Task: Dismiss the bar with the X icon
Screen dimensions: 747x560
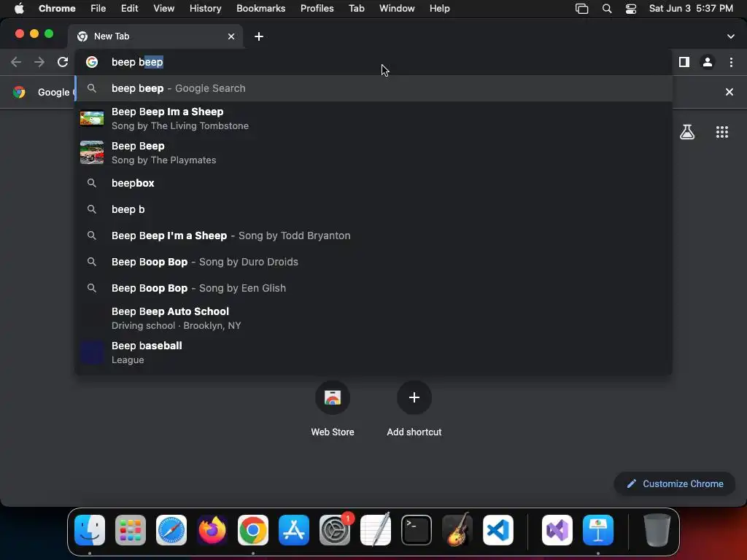Action: coord(729,92)
